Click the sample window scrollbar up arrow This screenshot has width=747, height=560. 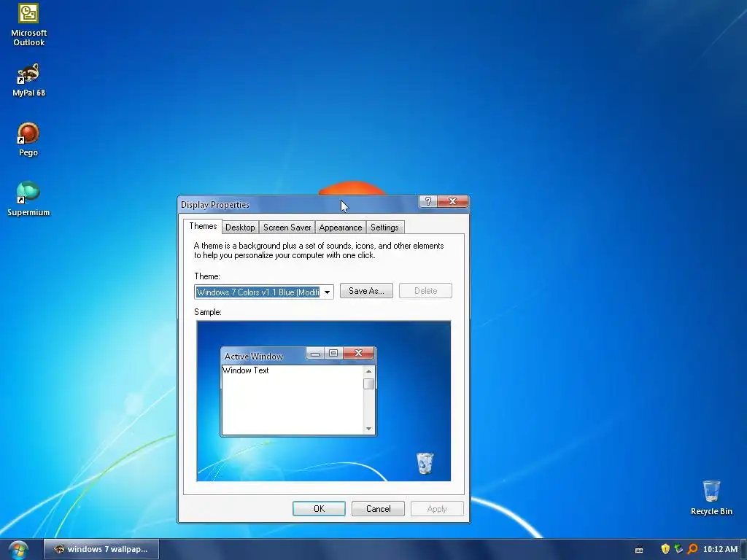tap(368, 371)
